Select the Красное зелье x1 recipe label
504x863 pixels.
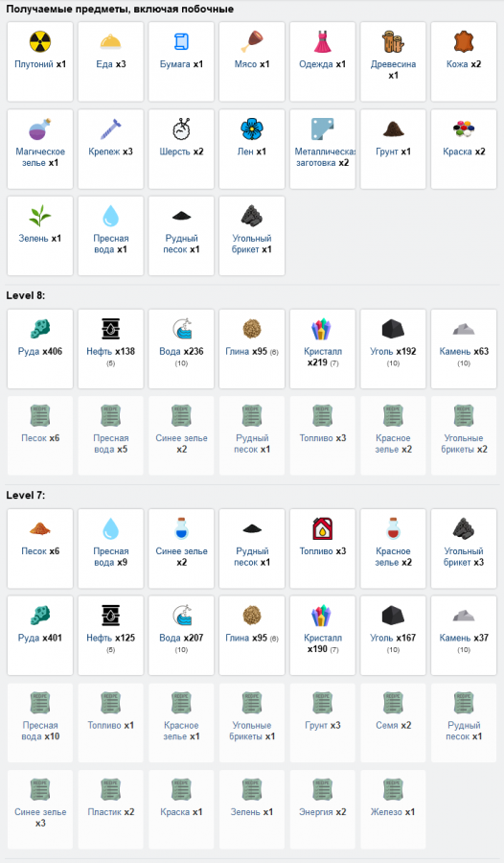181,731
